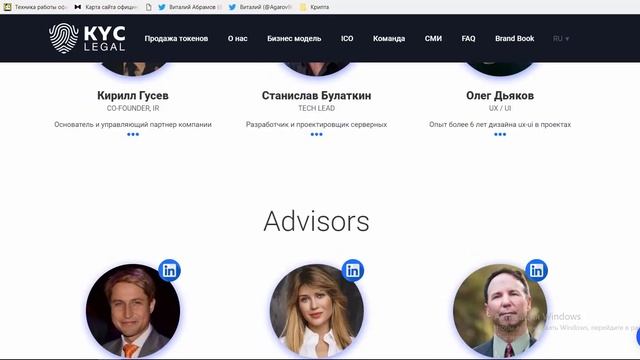Click the Advisors heading
The height and width of the screenshot is (360, 640).
[x=316, y=221]
